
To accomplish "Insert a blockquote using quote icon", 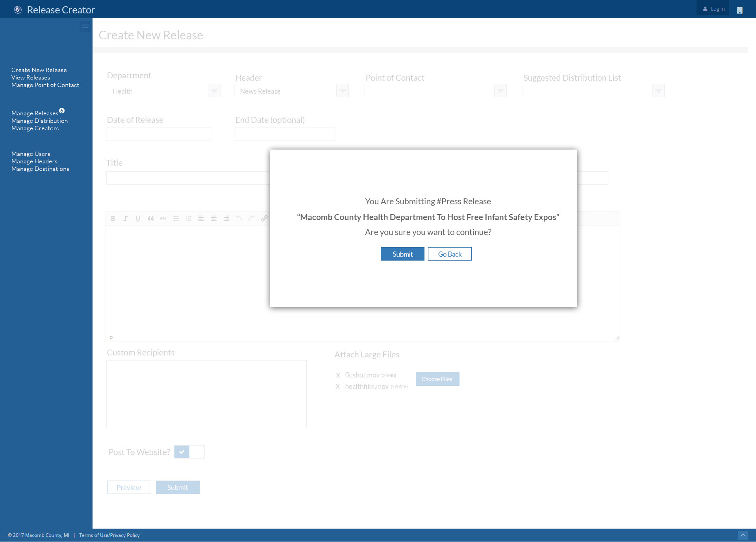I will click(150, 218).
